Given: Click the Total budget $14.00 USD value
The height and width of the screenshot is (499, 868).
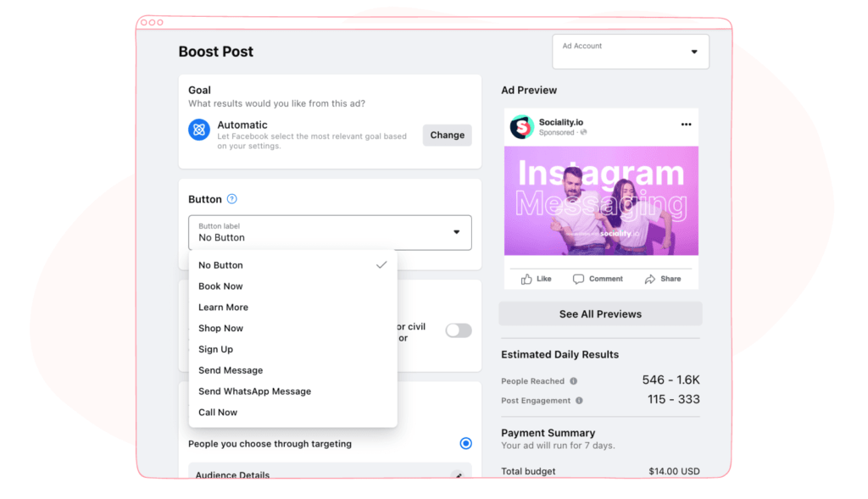Looking at the screenshot, I should pyautogui.click(x=674, y=471).
